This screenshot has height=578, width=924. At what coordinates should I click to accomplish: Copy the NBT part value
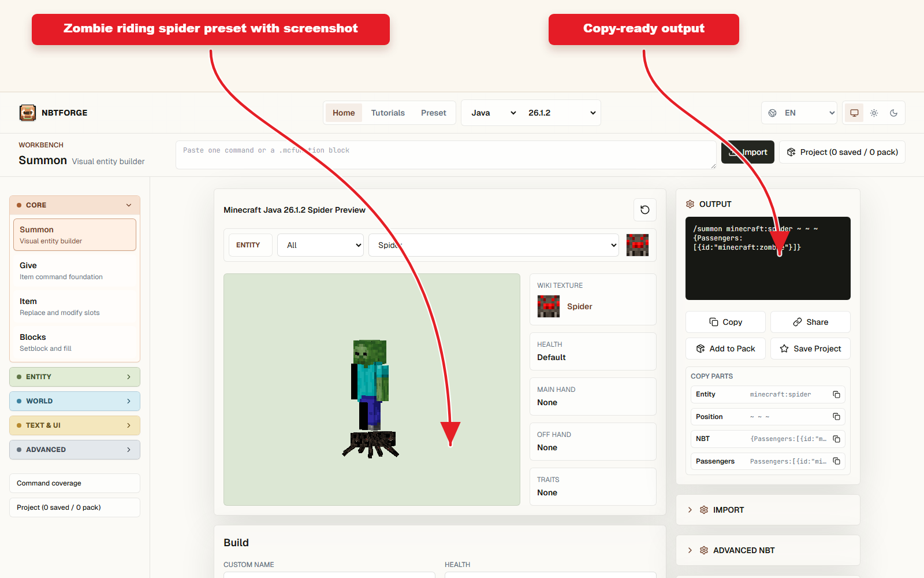(x=836, y=439)
